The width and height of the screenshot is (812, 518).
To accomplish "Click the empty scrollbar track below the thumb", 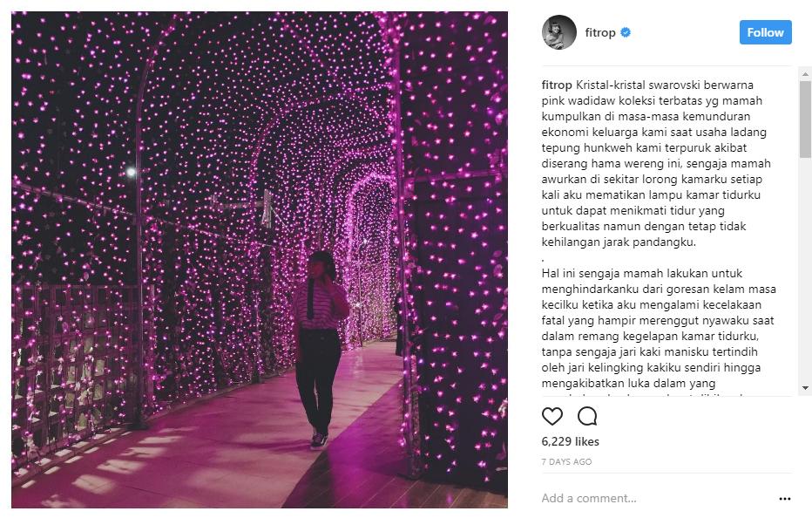I will point(805,269).
